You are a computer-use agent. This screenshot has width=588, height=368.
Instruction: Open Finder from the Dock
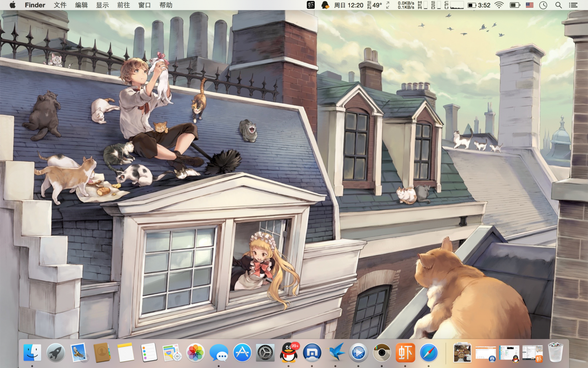[32, 352]
